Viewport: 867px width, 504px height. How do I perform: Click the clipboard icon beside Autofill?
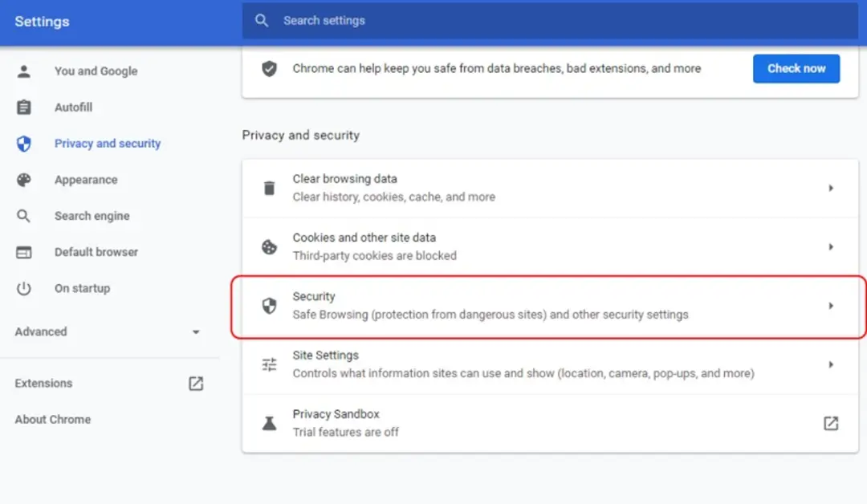coord(24,108)
